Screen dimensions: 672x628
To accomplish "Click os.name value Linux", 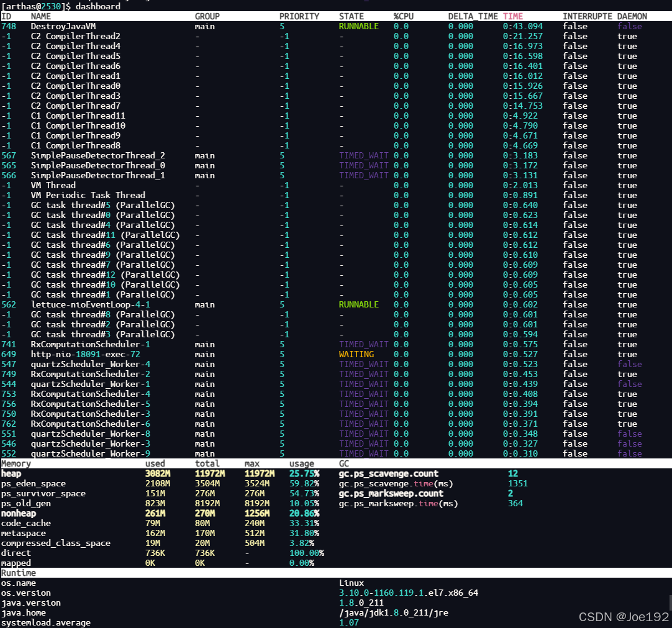I will [x=352, y=583].
